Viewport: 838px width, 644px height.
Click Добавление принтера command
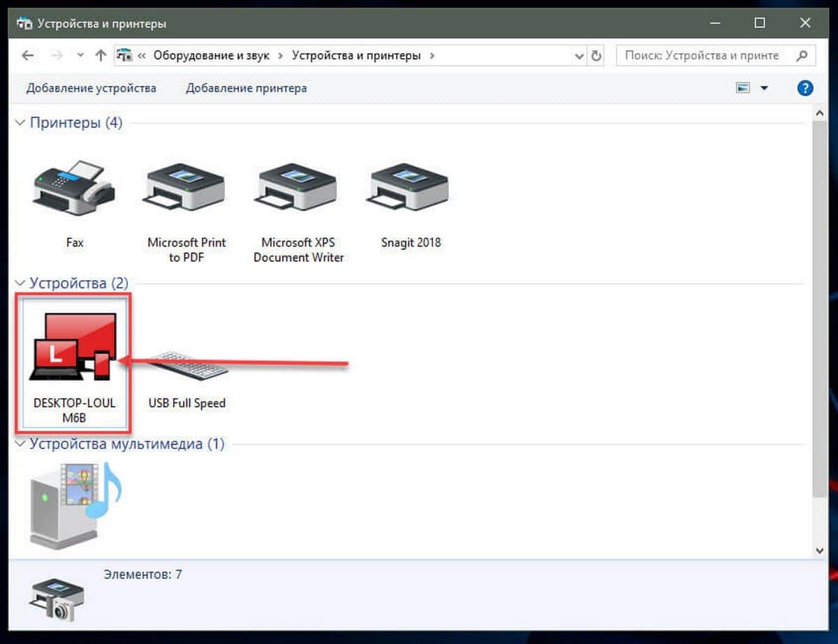point(247,88)
